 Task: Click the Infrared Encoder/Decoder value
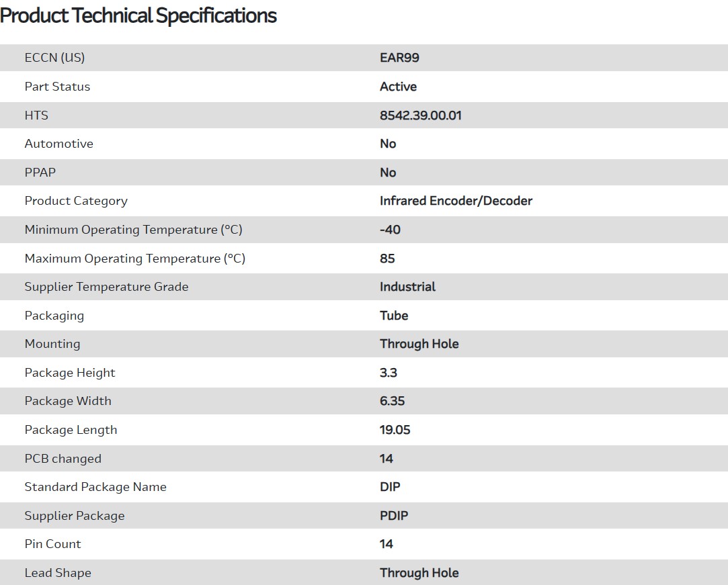coord(456,201)
